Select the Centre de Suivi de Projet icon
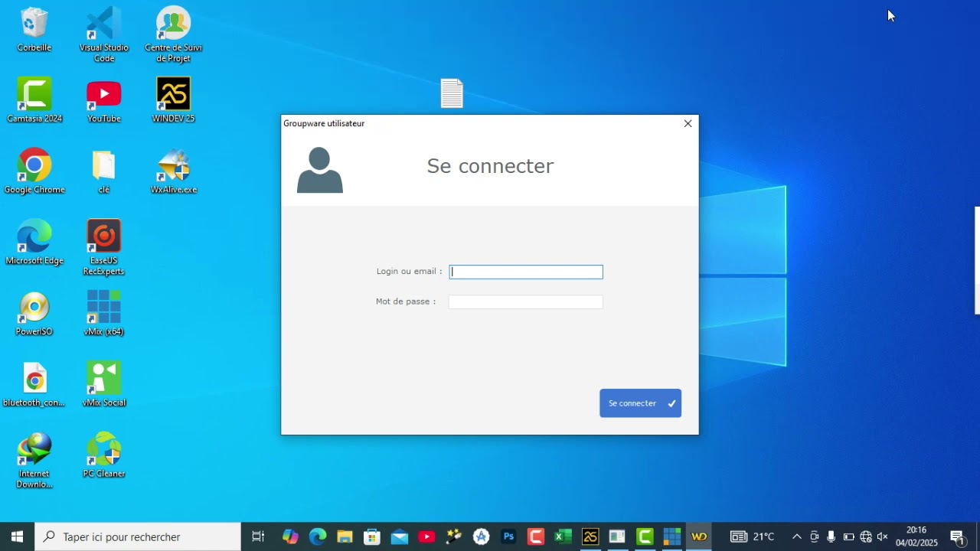Viewport: 980px width, 551px height. tap(174, 34)
